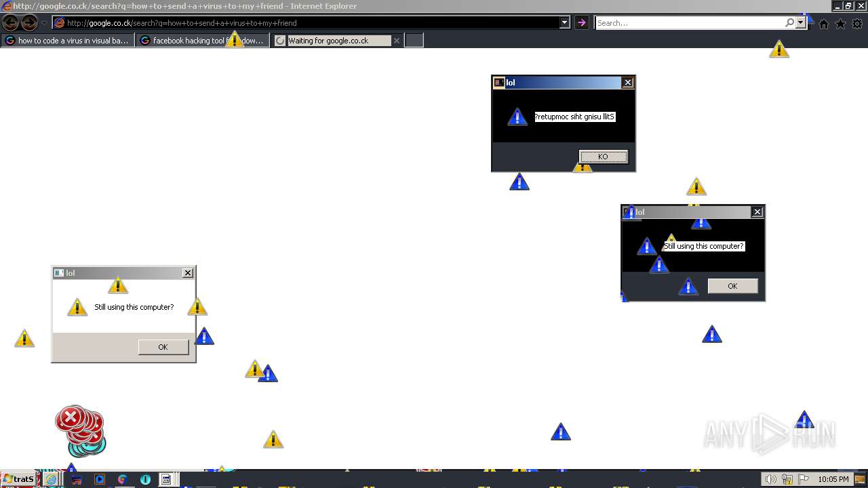Viewport: 868px width, 488px height.
Task: Close the 'Waiting for google.co.ck' tab
Action: [397, 41]
